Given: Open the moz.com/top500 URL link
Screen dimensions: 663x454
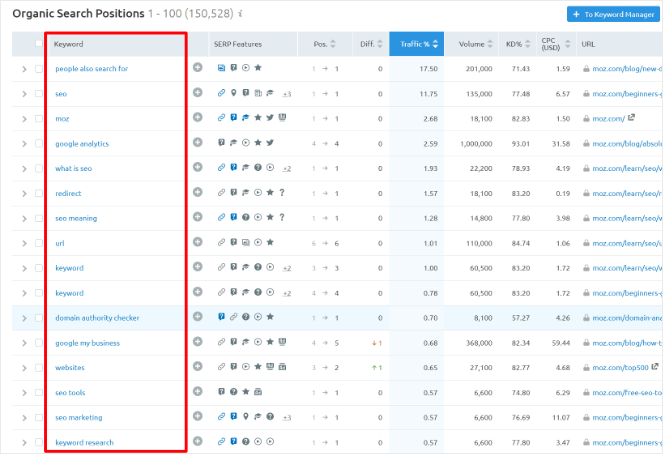Looking at the screenshot, I should tap(620, 368).
